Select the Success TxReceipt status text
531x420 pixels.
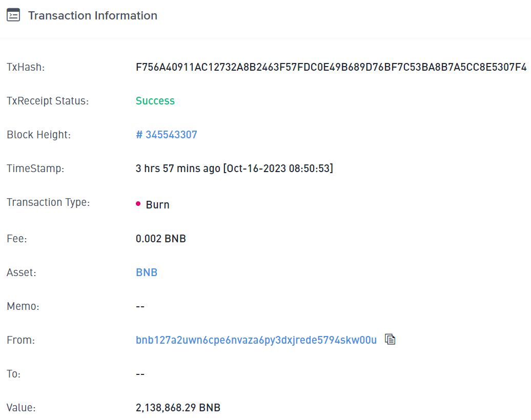155,101
